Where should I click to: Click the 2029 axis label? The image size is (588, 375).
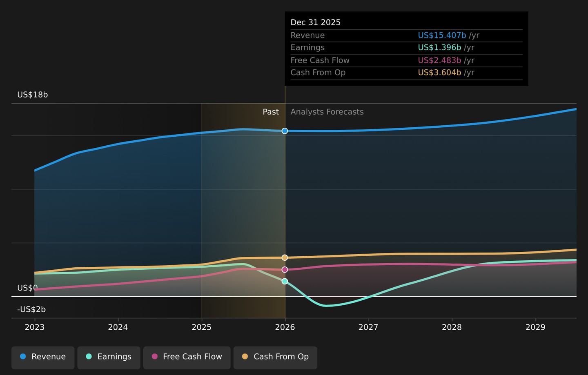coord(535,327)
